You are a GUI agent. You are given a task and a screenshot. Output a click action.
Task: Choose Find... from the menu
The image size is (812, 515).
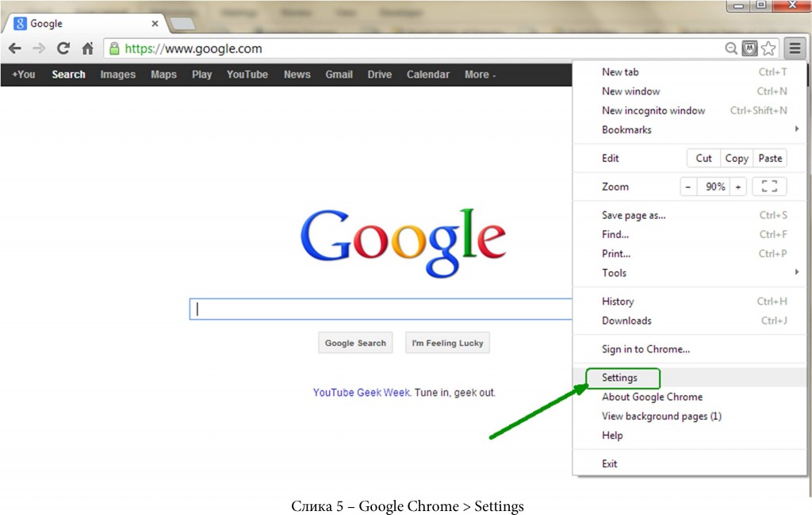690,234
